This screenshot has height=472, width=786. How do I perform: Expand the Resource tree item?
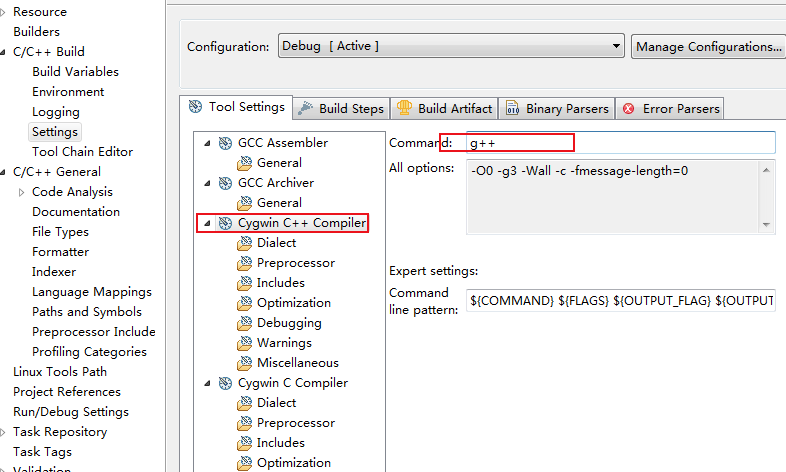click(x=3, y=12)
